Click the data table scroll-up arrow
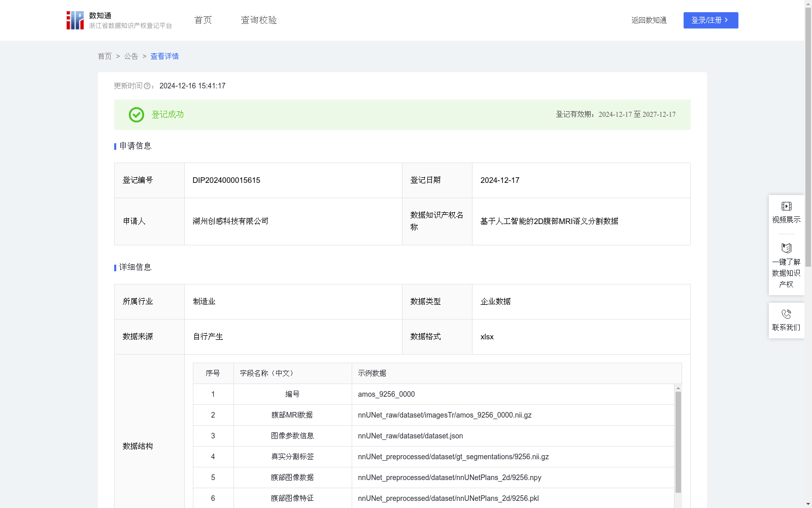The image size is (812, 508). pos(678,388)
